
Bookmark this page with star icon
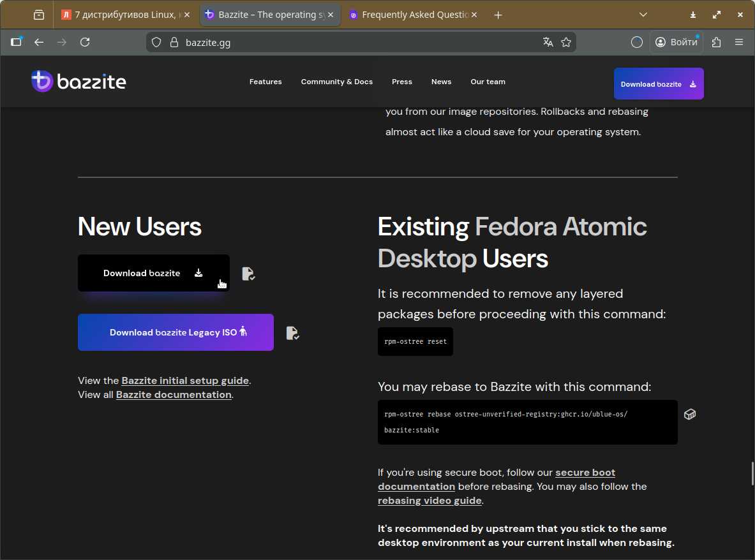point(565,42)
